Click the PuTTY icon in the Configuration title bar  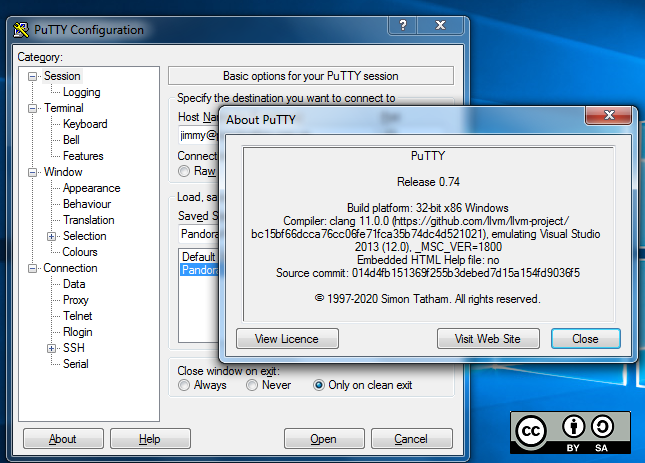coord(21,30)
